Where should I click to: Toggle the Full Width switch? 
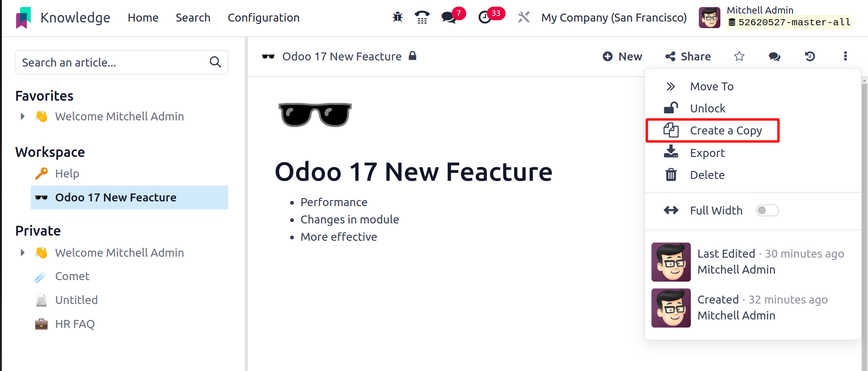click(x=767, y=211)
